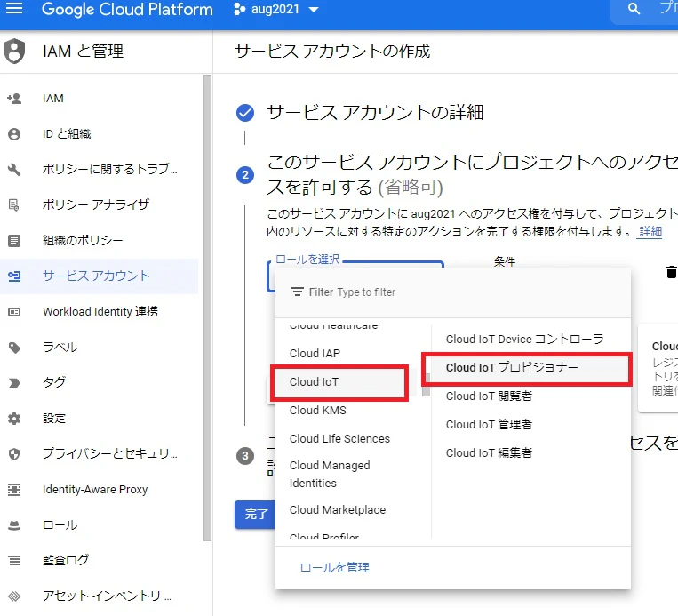678x616 pixels.
Task: Click the 完了 button
Action: [256, 515]
